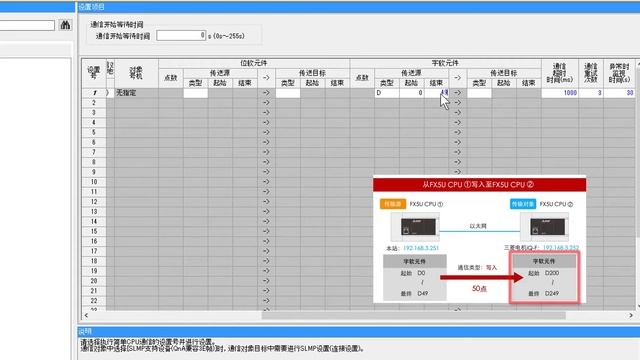Select setting row number 14
This screenshot has width=640, height=360.
[94, 221]
